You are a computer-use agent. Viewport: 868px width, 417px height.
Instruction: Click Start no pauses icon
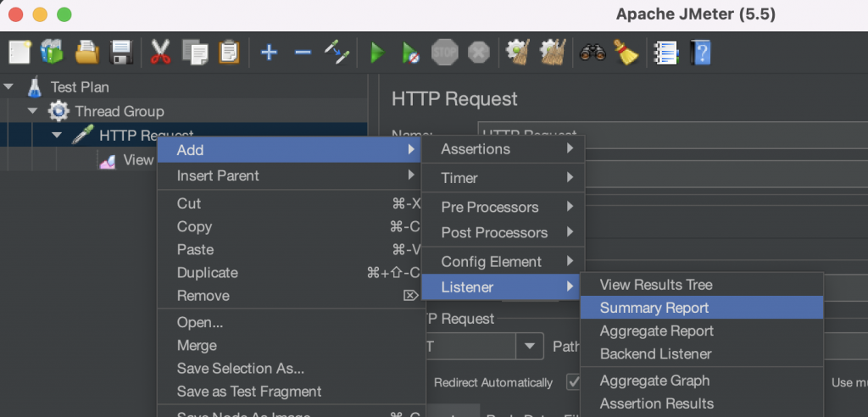(x=410, y=53)
